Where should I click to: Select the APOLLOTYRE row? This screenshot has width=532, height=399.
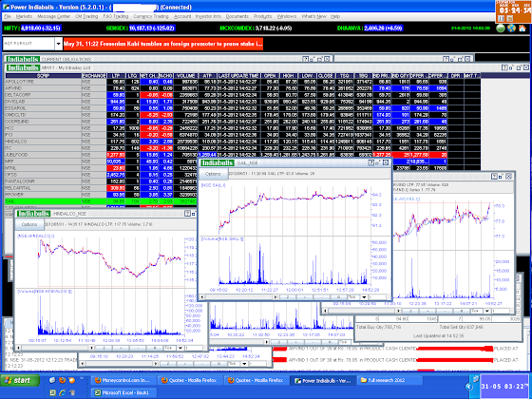click(242, 82)
